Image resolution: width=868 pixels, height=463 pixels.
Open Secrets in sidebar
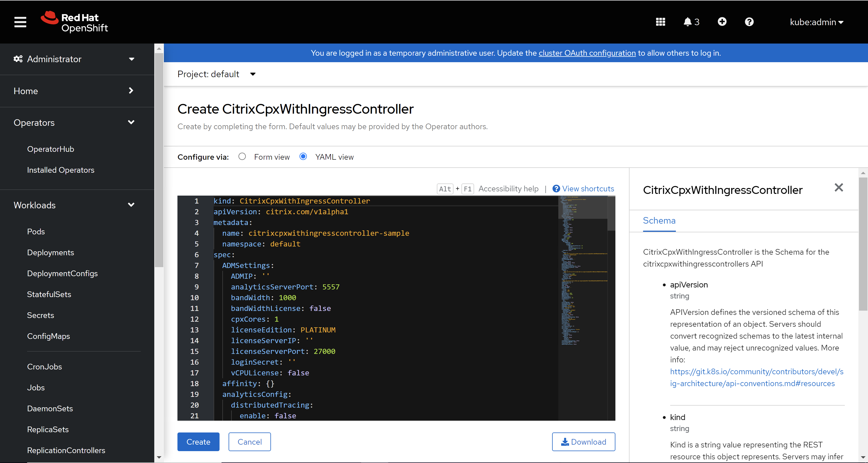40,315
